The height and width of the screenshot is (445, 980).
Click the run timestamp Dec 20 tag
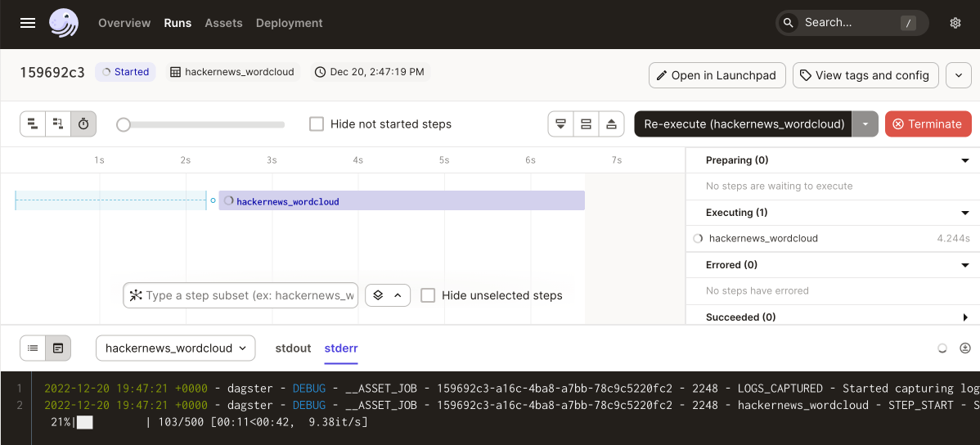(371, 72)
